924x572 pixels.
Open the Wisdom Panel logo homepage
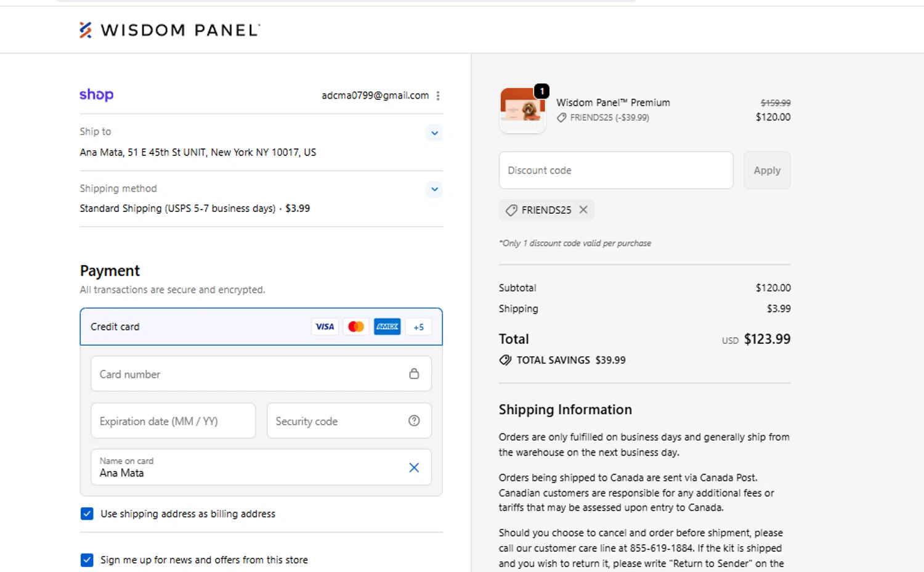(169, 30)
